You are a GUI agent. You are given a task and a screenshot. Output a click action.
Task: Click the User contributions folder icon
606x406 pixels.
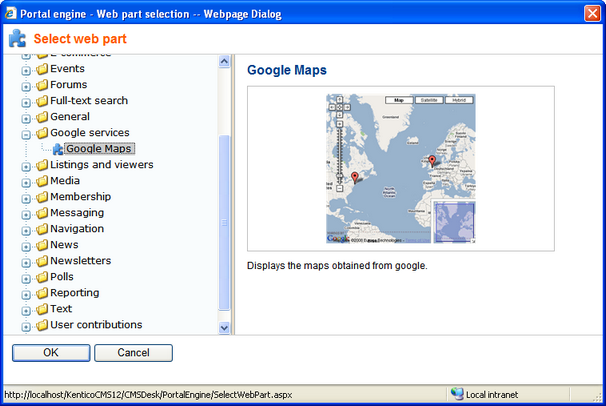click(x=42, y=325)
